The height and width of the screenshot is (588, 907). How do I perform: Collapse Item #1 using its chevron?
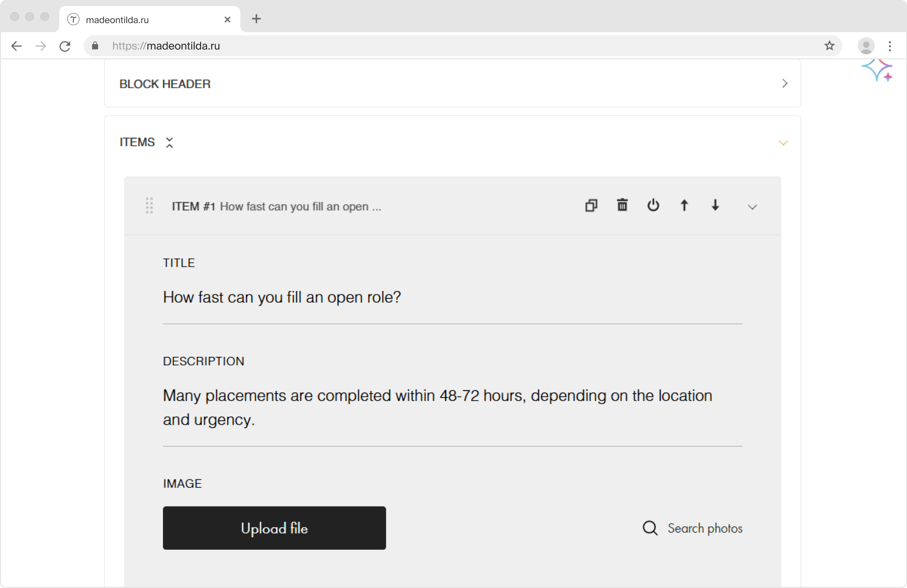click(x=752, y=207)
